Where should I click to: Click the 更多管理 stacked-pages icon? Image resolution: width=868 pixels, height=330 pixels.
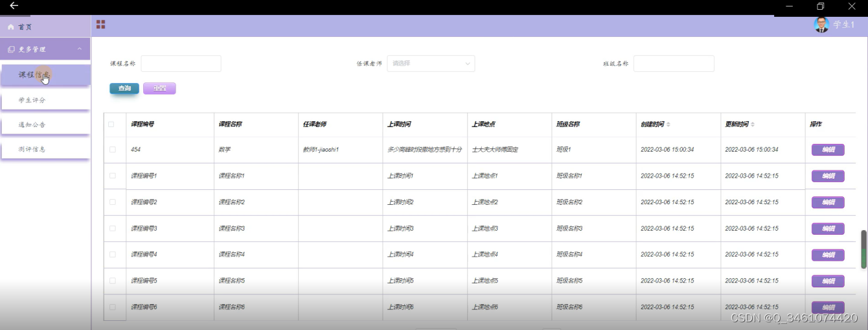11,49
